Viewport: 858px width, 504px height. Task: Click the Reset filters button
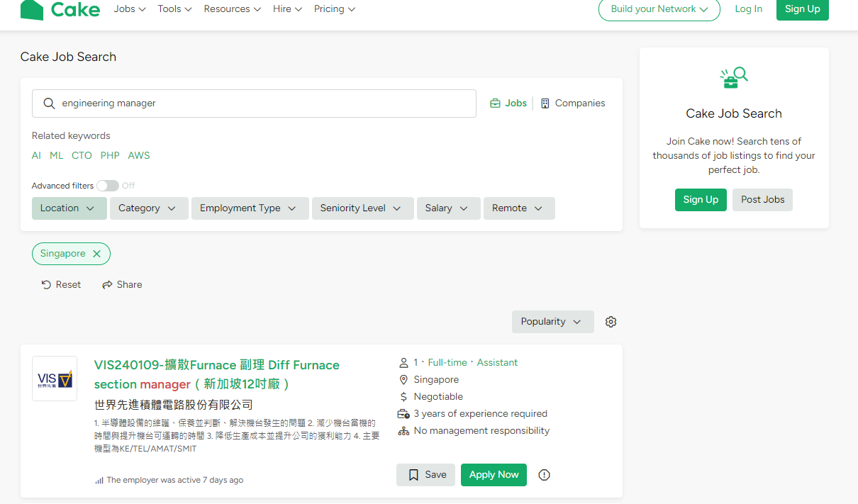tap(61, 285)
